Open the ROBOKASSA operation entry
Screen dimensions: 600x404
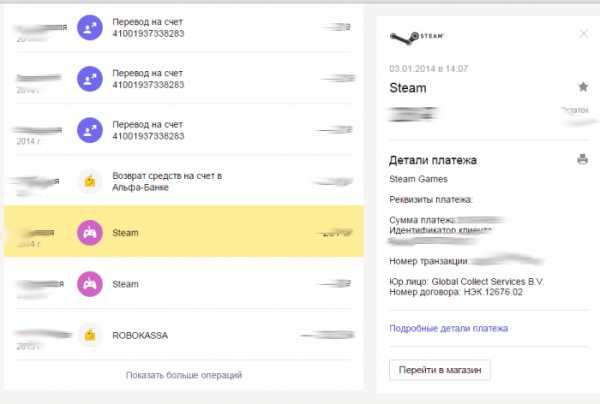coord(140,336)
